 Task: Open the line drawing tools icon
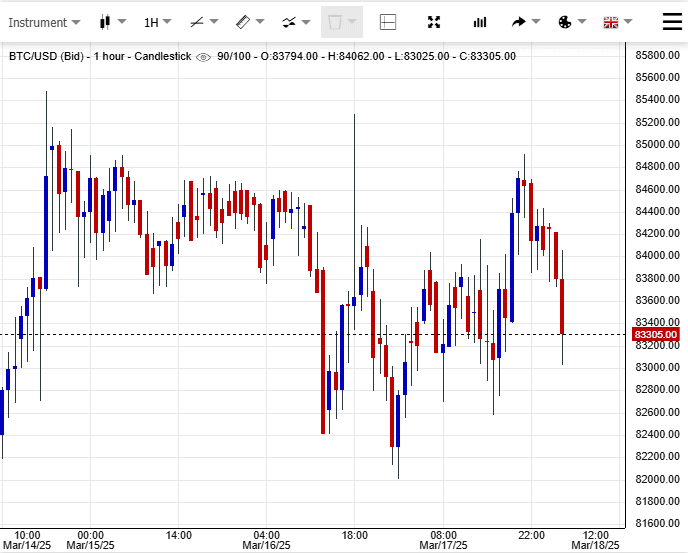(197, 22)
